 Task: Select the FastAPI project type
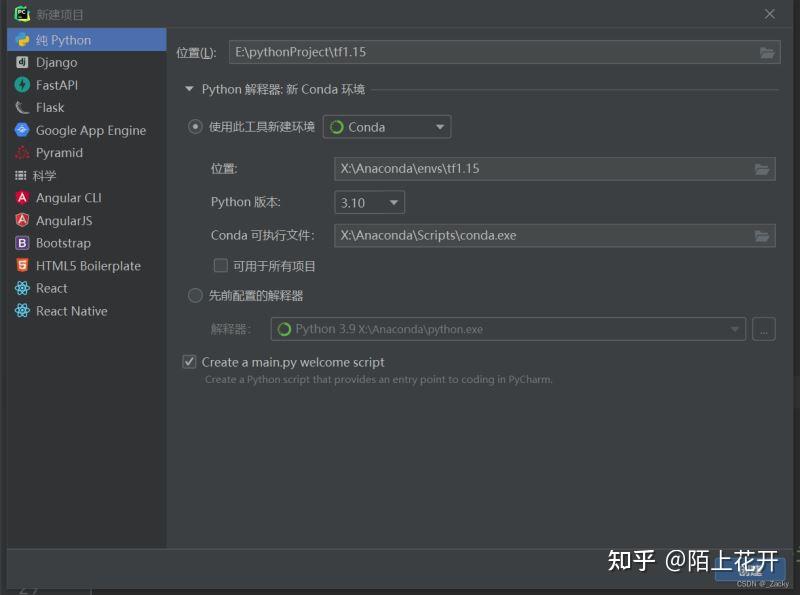pyautogui.click(x=60, y=85)
